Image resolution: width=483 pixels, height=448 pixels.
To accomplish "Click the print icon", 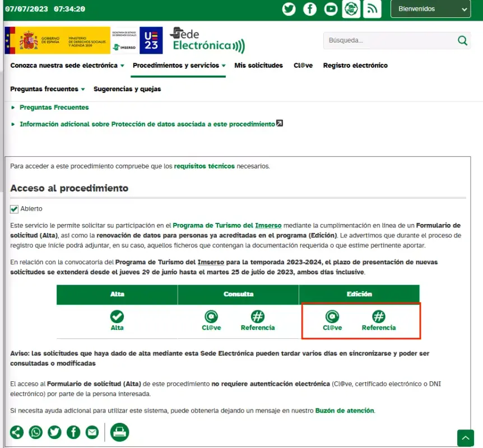I will point(119,432).
